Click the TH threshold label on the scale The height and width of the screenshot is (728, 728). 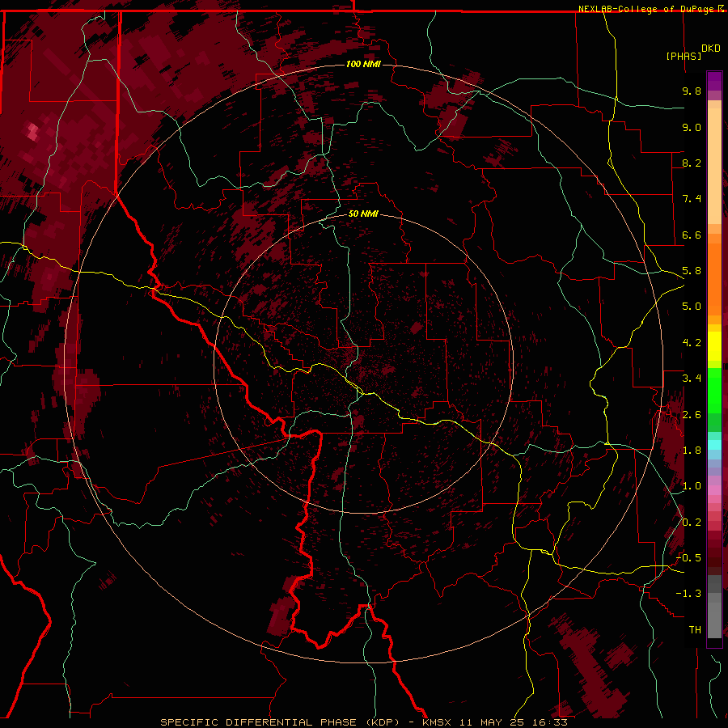tap(695, 630)
